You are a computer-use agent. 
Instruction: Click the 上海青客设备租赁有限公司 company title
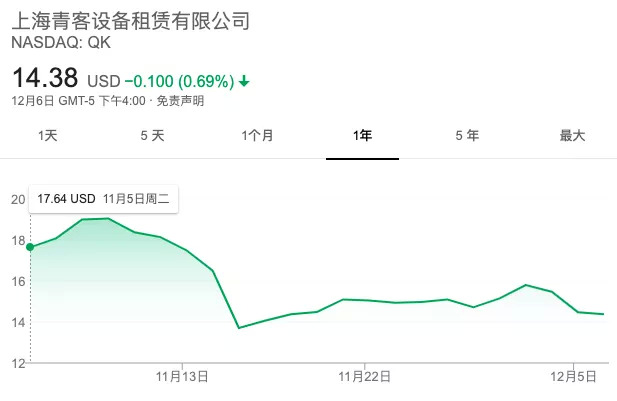pos(129,20)
